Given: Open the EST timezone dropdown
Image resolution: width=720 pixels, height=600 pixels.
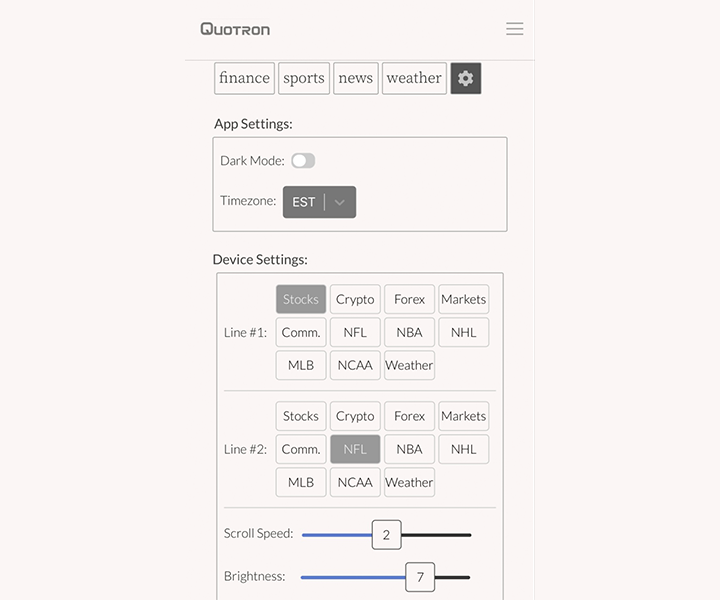Looking at the screenshot, I should point(304,202).
